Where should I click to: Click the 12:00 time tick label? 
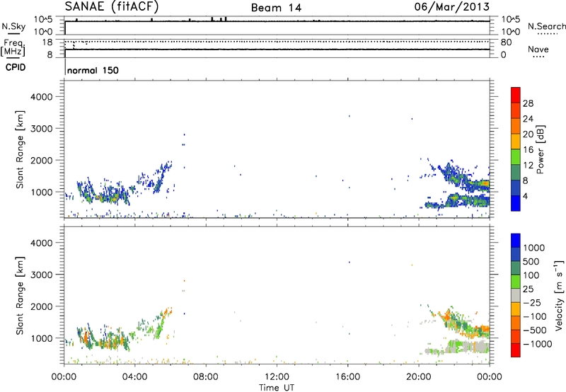pos(277,377)
